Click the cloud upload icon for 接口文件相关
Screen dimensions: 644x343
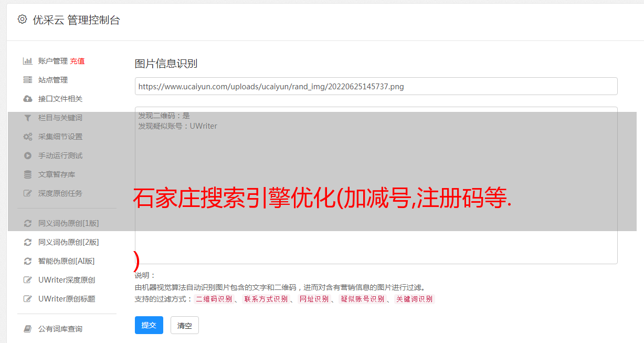coord(28,99)
